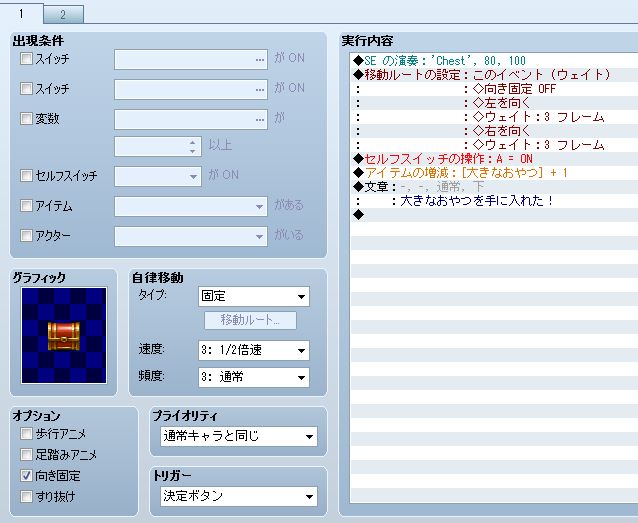Screen dimensions: 638x523
Task: Select the セルフスイッチの操作:A = ON line
Action: click(494, 159)
